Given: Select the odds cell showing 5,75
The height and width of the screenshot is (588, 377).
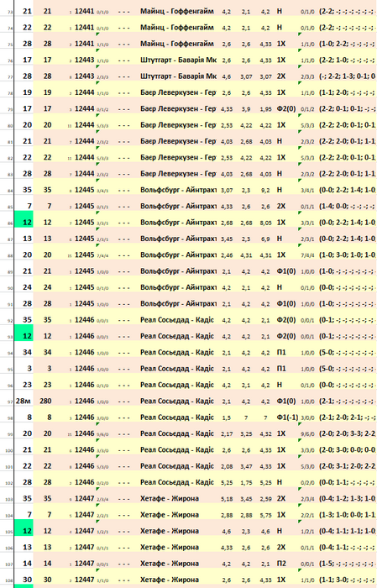Looking at the screenshot, I should point(265,514).
